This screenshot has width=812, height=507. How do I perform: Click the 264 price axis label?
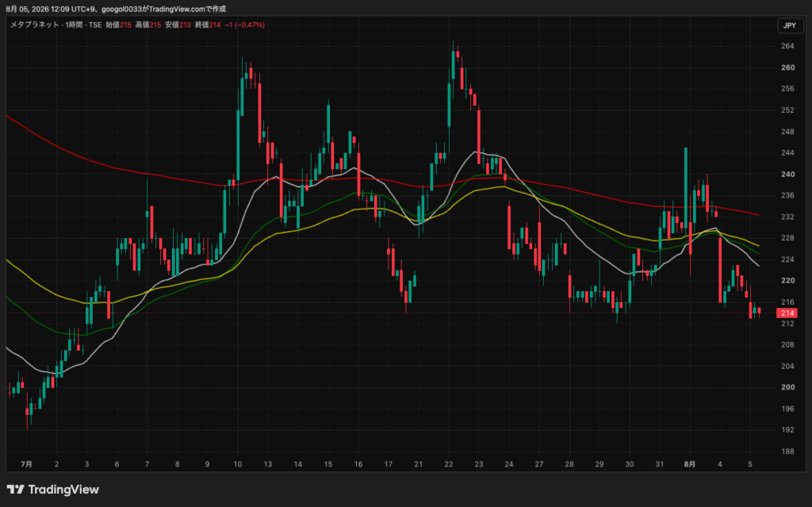(787, 46)
